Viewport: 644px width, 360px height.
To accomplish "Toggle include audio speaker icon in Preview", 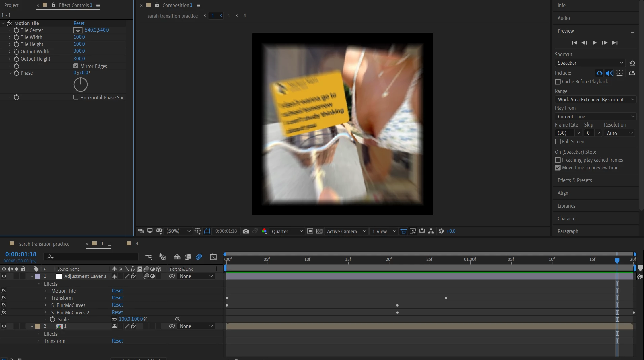I will coord(609,73).
